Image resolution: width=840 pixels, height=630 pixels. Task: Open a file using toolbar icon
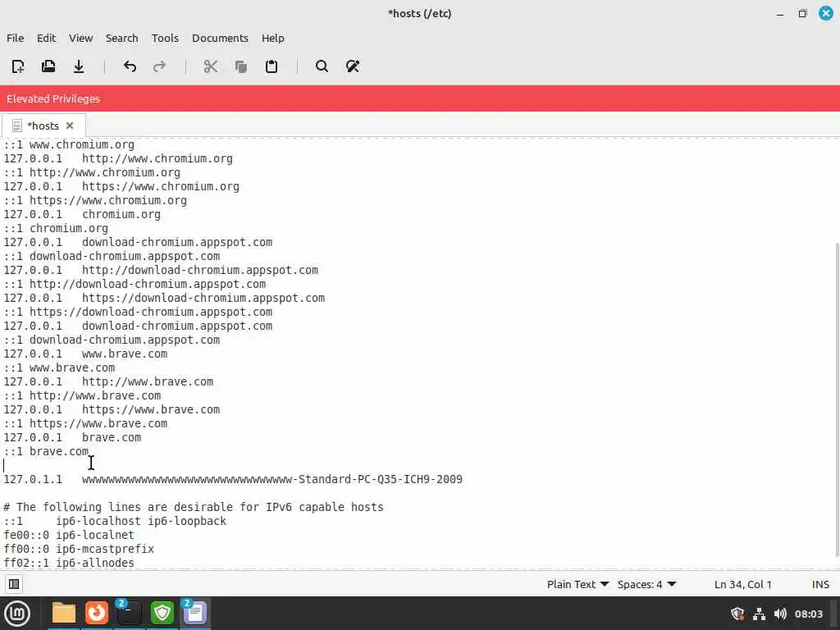(x=48, y=66)
